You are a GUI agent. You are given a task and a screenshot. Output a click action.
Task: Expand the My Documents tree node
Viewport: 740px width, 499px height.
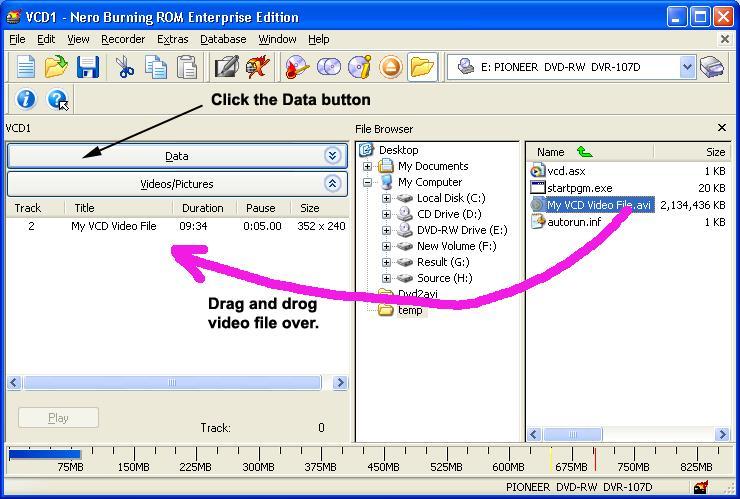[x=368, y=166]
